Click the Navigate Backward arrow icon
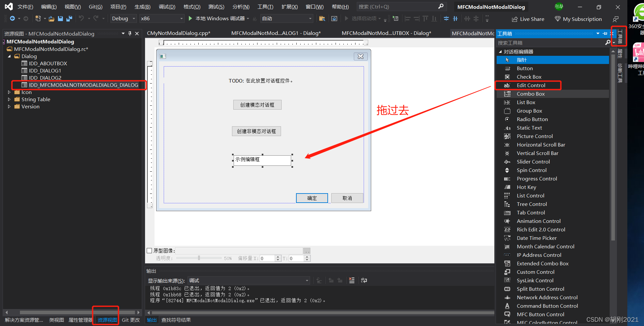 pos(12,19)
